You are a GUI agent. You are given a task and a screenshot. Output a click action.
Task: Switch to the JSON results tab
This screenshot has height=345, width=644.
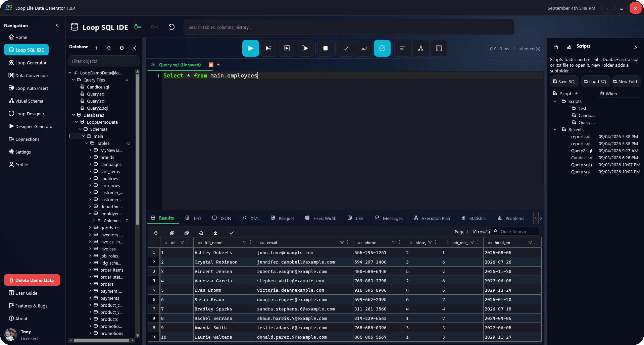click(222, 218)
